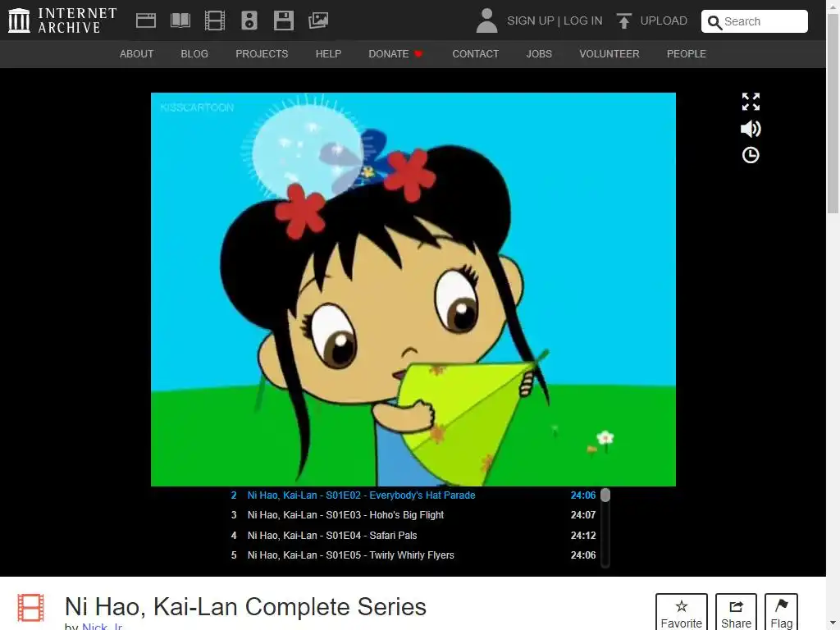Open the CONTACT menu item
This screenshot has height=630, width=840.
(x=475, y=54)
